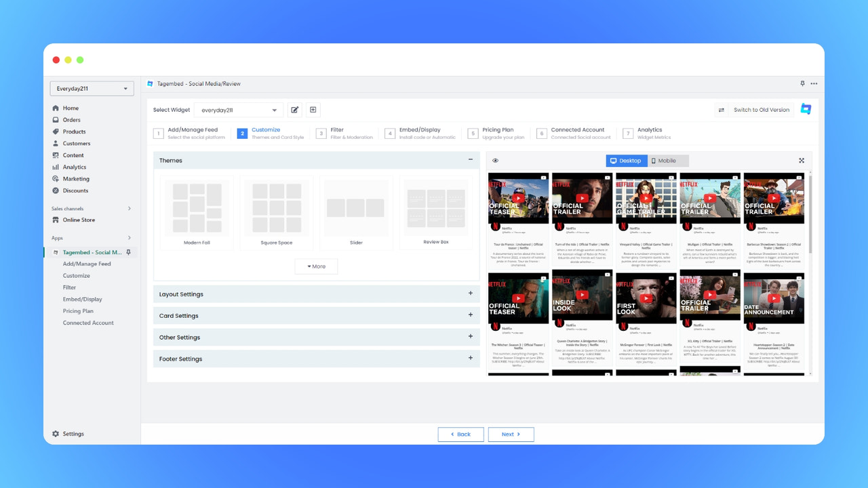Open Connected Account sidebar link

click(x=89, y=323)
